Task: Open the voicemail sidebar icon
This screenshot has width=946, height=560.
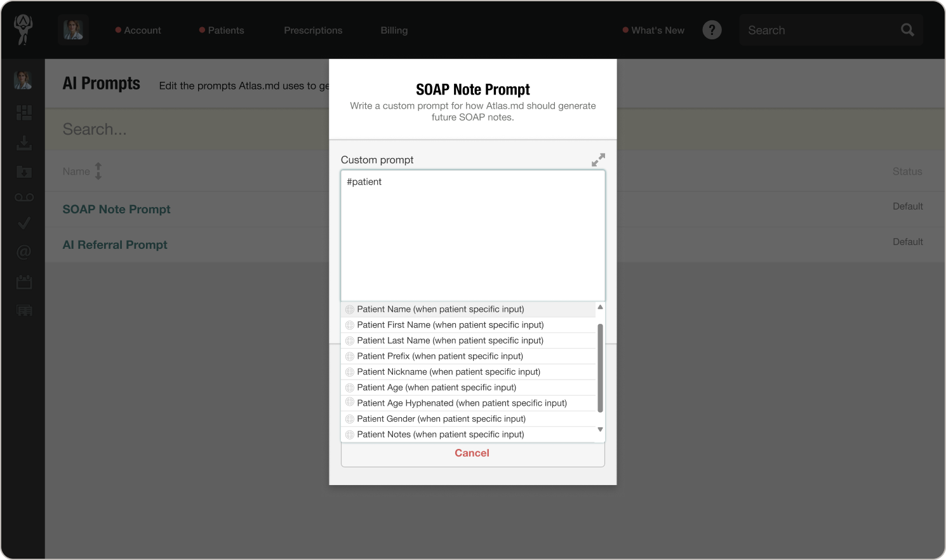Action: pyautogui.click(x=24, y=197)
